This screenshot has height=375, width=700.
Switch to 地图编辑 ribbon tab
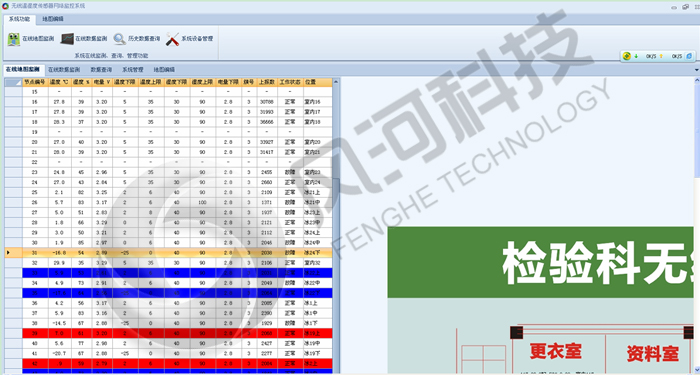pos(53,19)
